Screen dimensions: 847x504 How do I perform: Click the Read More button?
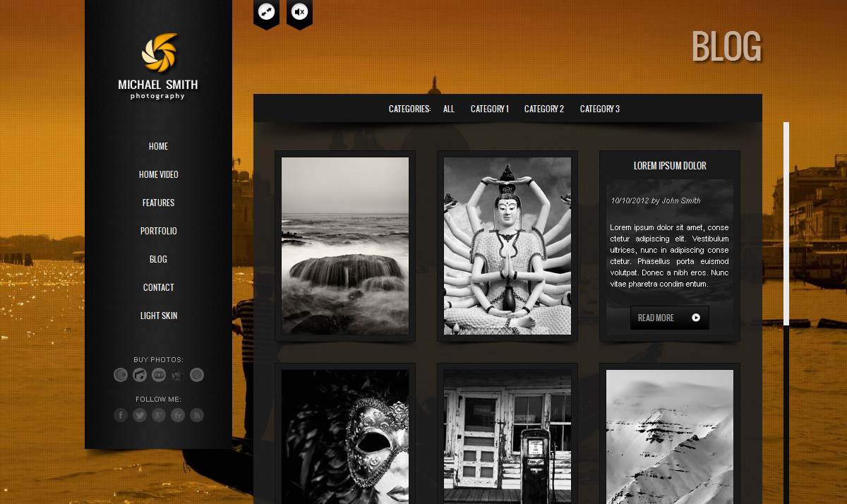point(669,318)
